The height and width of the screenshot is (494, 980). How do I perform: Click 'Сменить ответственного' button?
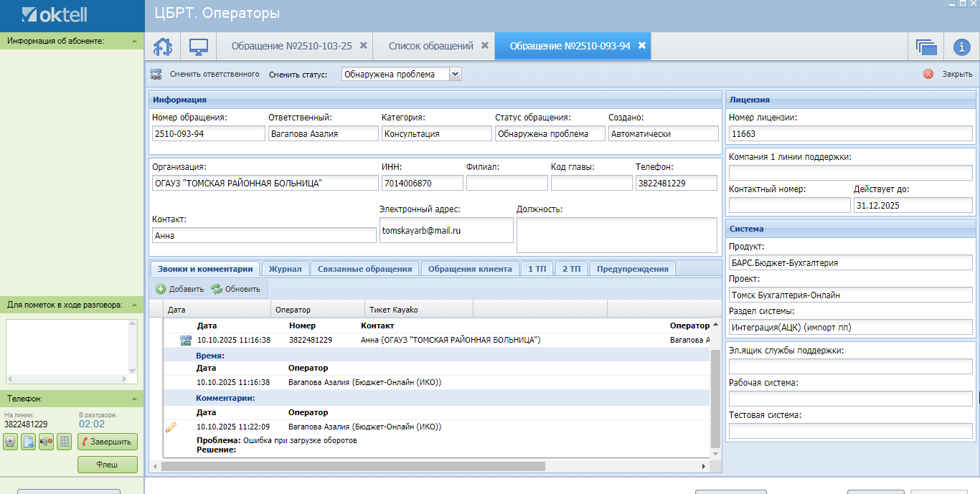pyautogui.click(x=214, y=74)
